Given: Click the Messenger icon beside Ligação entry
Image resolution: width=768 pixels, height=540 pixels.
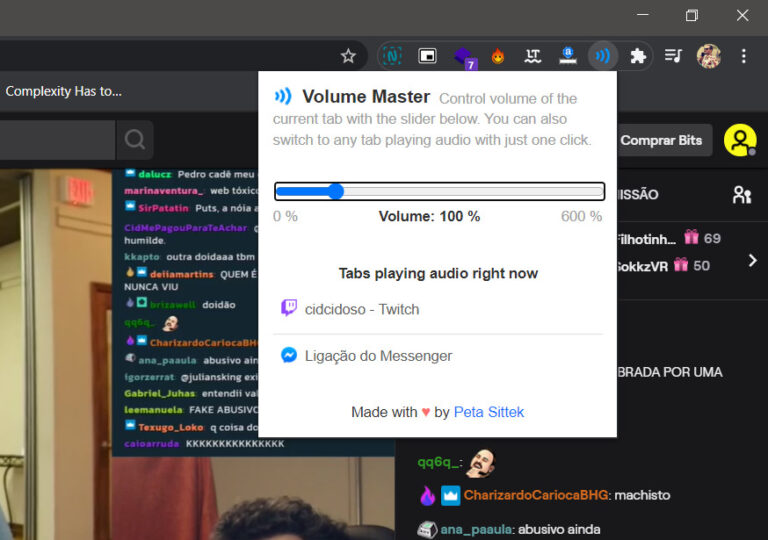Looking at the screenshot, I should tap(288, 355).
